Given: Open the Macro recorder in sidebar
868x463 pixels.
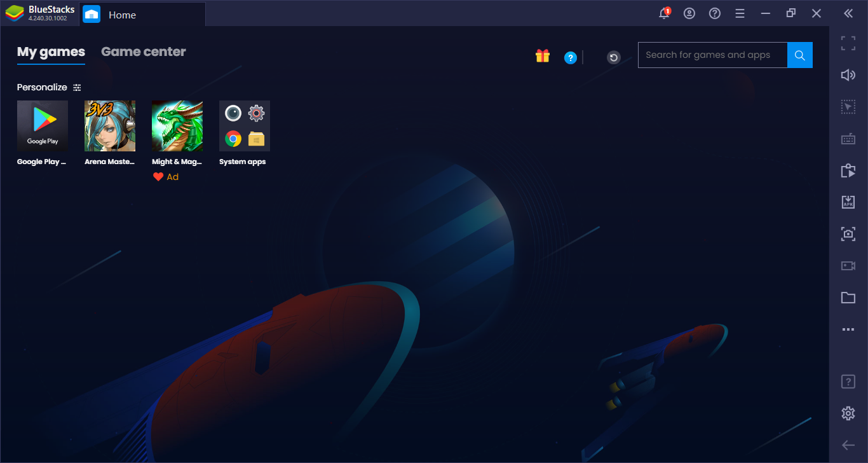Looking at the screenshot, I should [848, 170].
